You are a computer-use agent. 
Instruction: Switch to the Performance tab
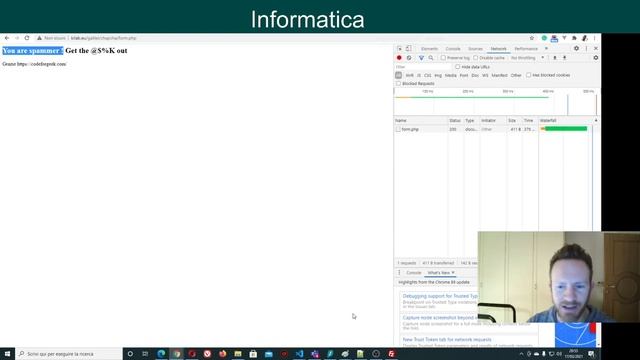(526, 49)
